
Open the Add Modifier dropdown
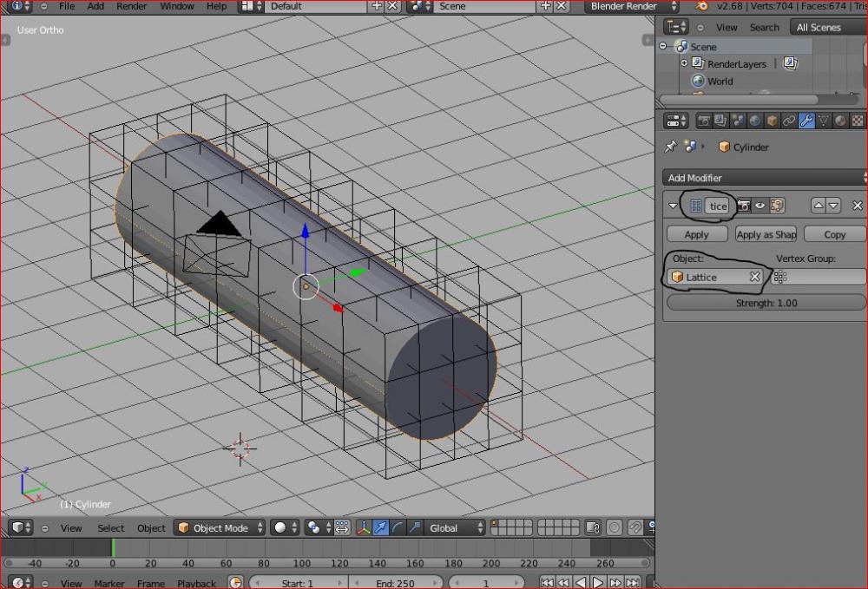click(x=765, y=178)
